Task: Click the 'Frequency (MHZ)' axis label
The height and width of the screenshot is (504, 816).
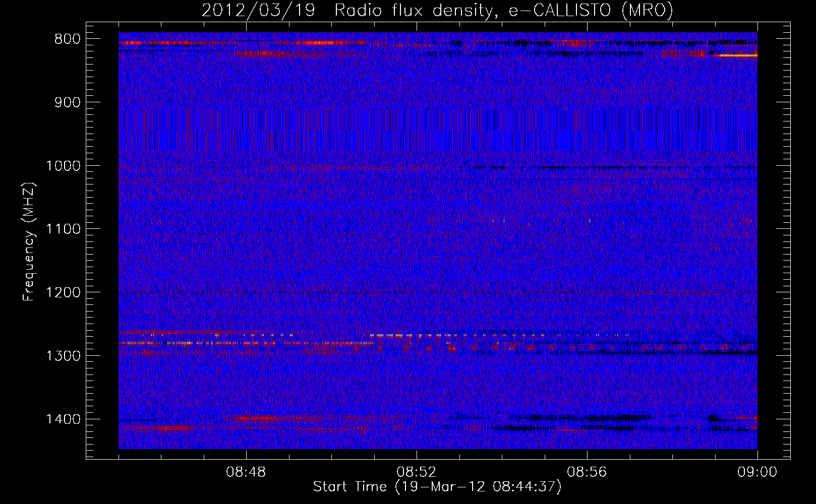Action: pos(29,241)
